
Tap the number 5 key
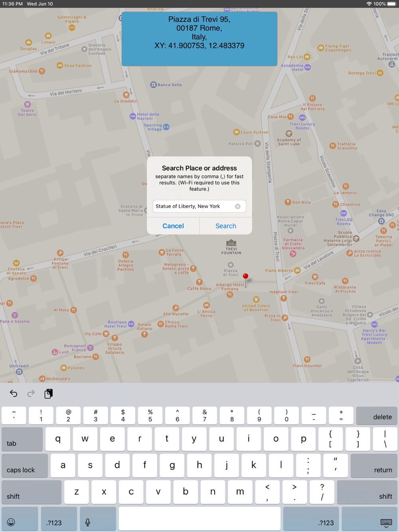(x=150, y=416)
